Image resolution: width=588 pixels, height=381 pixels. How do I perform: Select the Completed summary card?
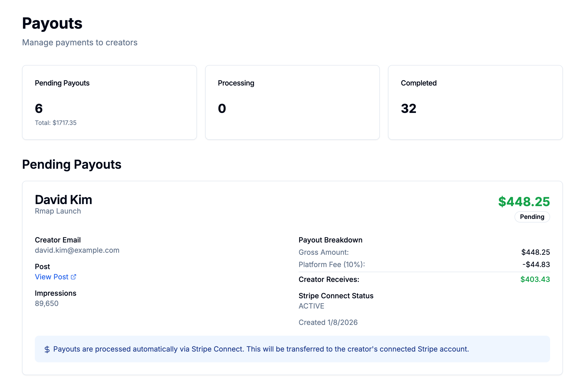pos(475,102)
